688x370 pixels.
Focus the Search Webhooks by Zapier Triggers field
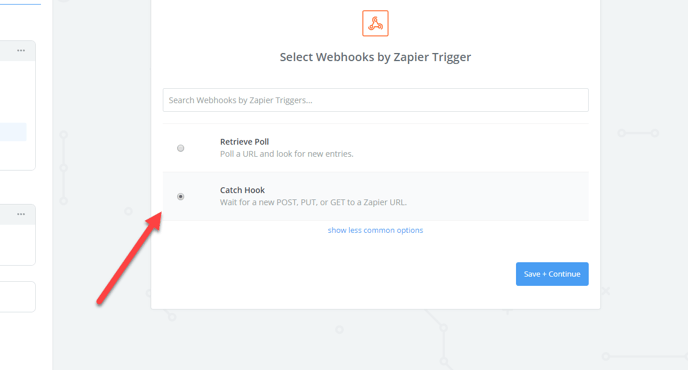pyautogui.click(x=376, y=100)
